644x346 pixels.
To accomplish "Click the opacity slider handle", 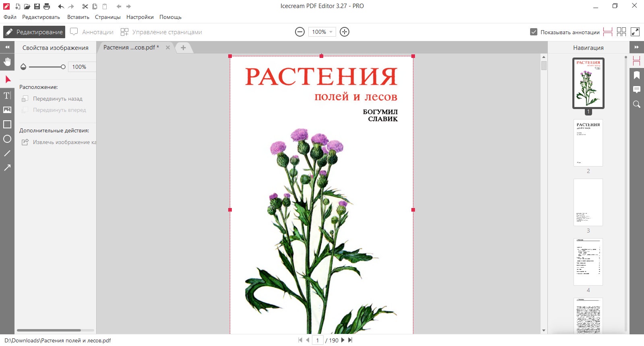I will (x=63, y=67).
